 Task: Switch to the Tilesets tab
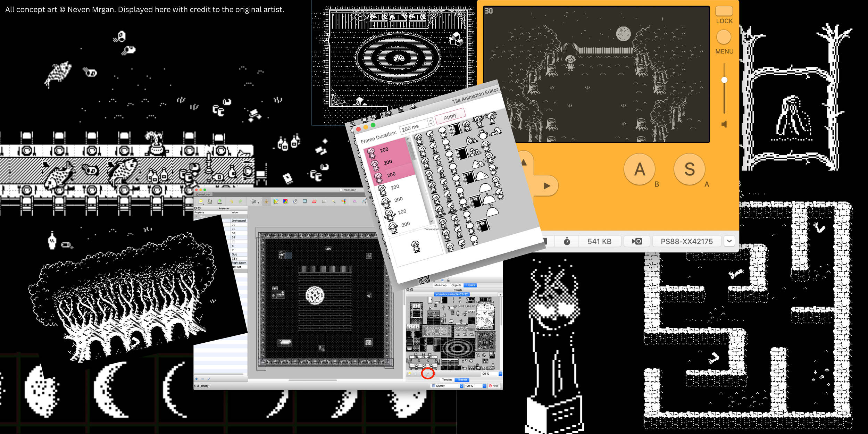point(462,379)
